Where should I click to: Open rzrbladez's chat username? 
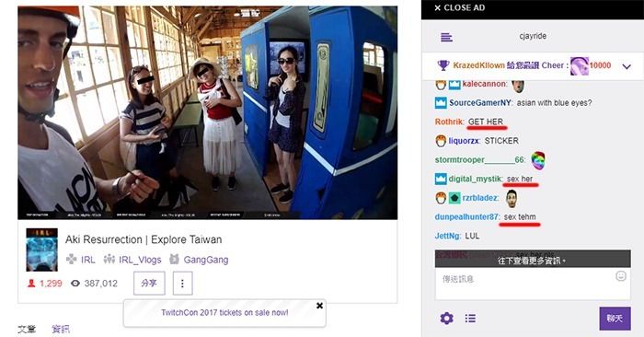(x=480, y=198)
